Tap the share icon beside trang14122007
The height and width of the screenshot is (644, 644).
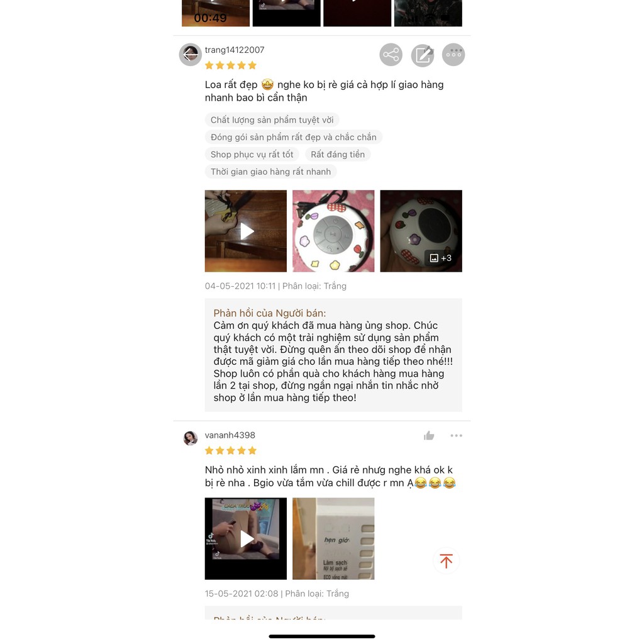pos(391,55)
